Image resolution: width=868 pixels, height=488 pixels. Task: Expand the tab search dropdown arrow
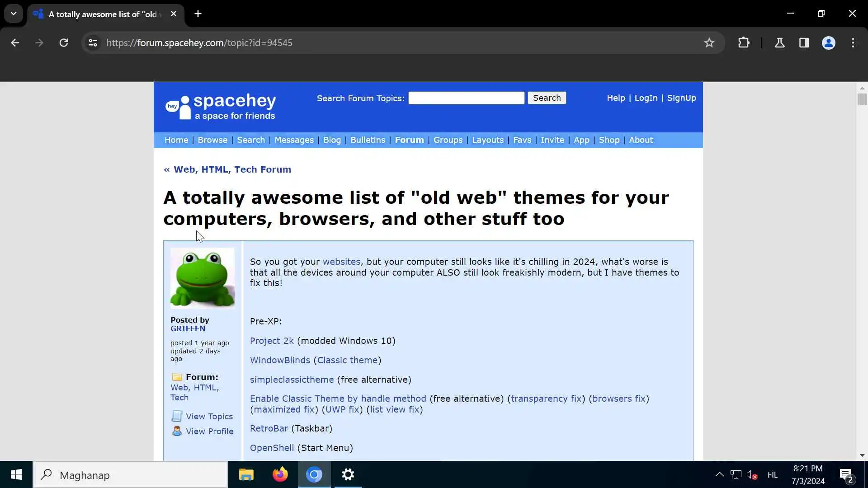[14, 14]
